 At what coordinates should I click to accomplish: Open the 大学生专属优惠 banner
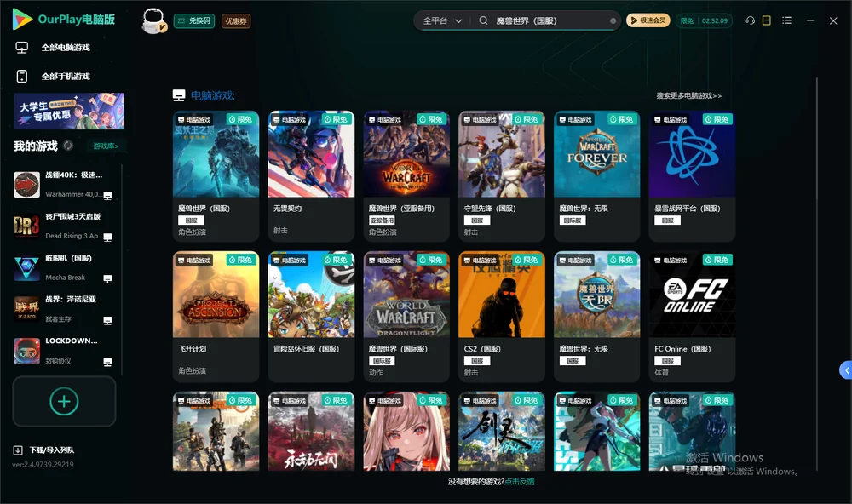(x=69, y=111)
